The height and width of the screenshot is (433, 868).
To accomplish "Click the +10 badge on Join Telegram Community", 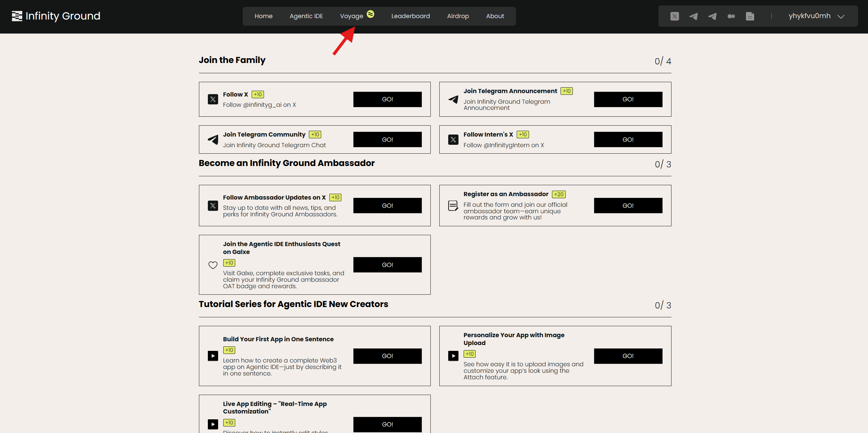I will [315, 135].
